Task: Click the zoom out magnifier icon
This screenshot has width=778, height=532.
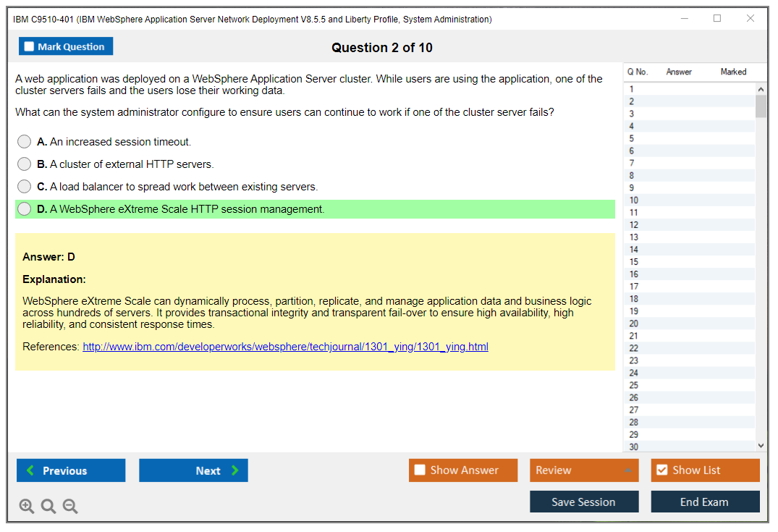Action: pos(70,507)
